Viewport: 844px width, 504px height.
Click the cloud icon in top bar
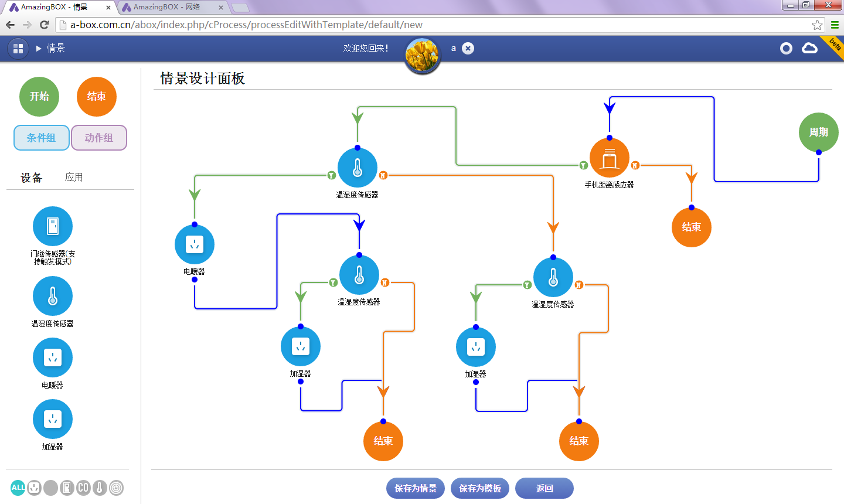tap(809, 48)
